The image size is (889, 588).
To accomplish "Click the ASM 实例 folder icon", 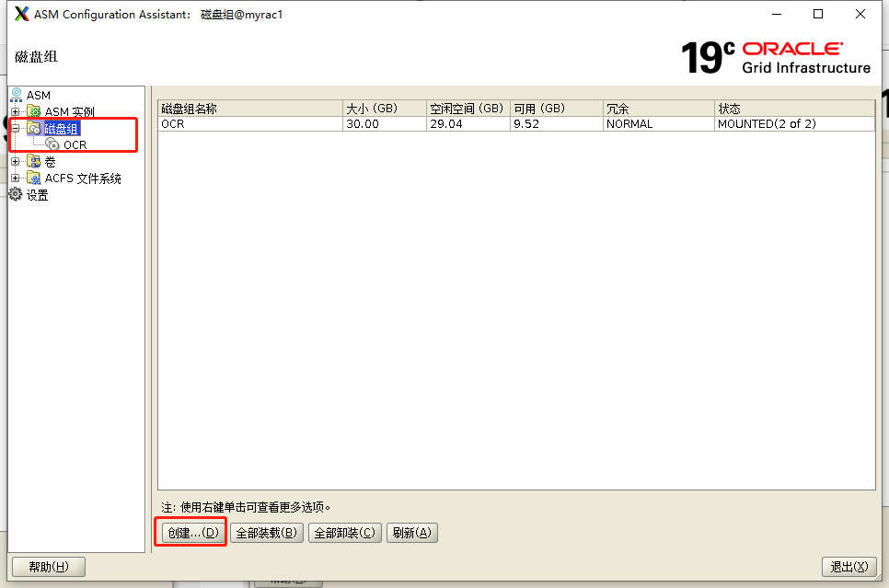I will click(34, 111).
